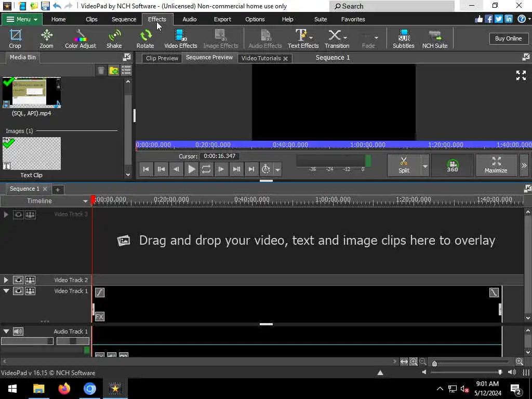The width and height of the screenshot is (532, 399).
Task: Toggle full screen preview icon
Action: (521, 75)
